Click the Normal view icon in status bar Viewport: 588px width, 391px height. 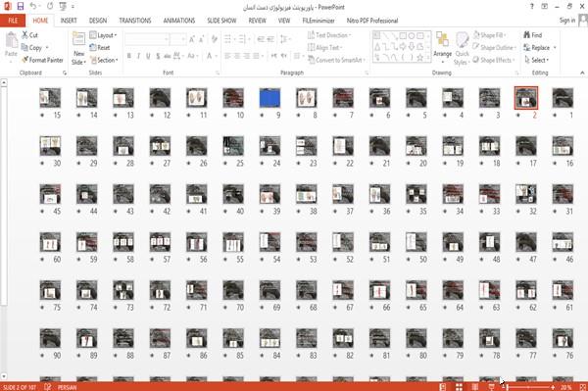(x=443, y=387)
